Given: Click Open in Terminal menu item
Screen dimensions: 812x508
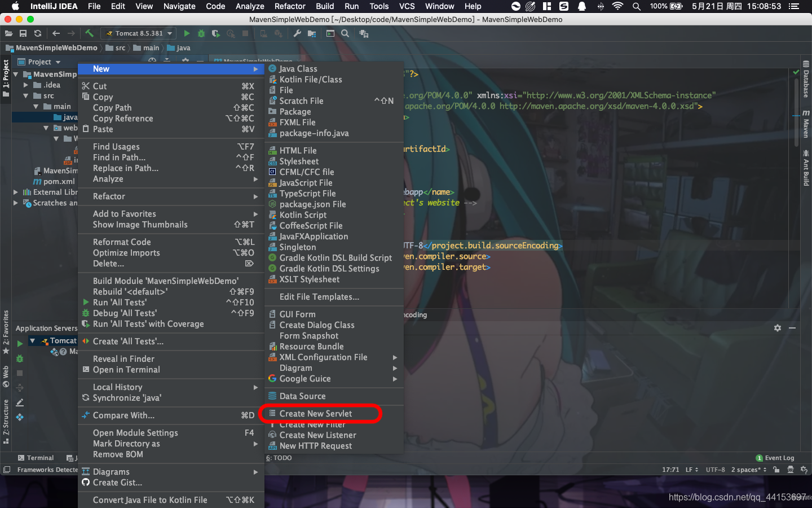Looking at the screenshot, I should [x=170, y=370].
